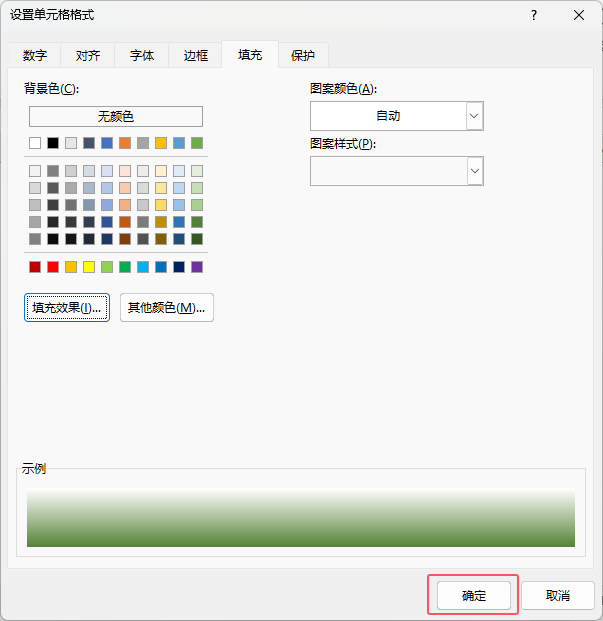Pick the blue swatch in the top theme row
The image size is (603, 621).
click(107, 143)
